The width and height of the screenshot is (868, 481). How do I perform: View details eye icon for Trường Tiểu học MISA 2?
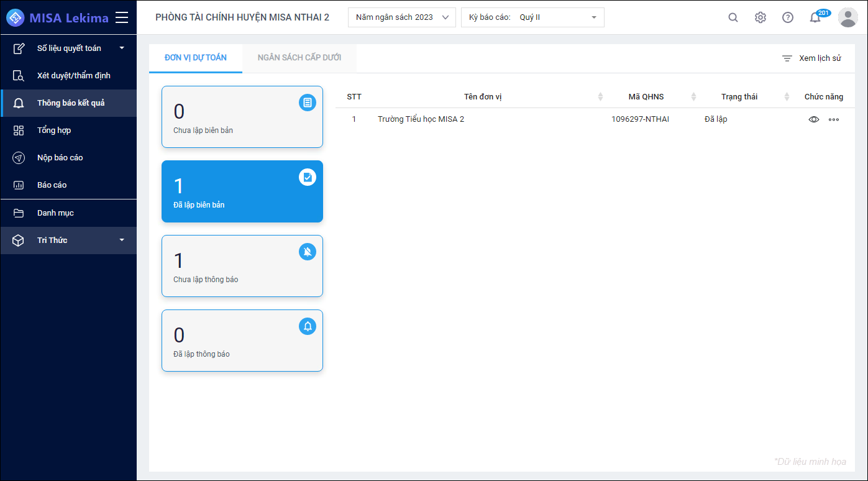pos(814,119)
